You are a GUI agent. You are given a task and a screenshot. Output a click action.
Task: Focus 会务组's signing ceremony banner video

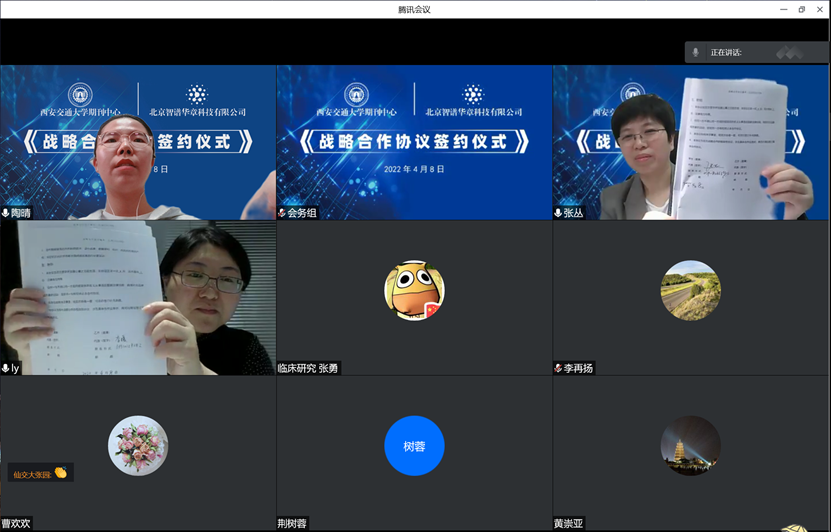(414, 142)
